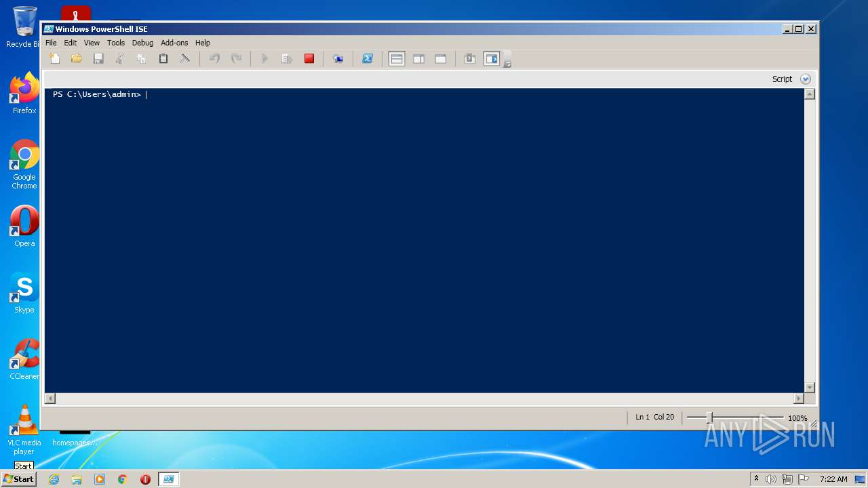Save the script using floppy disk icon
This screenshot has height=488, width=868.
pyautogui.click(x=98, y=59)
